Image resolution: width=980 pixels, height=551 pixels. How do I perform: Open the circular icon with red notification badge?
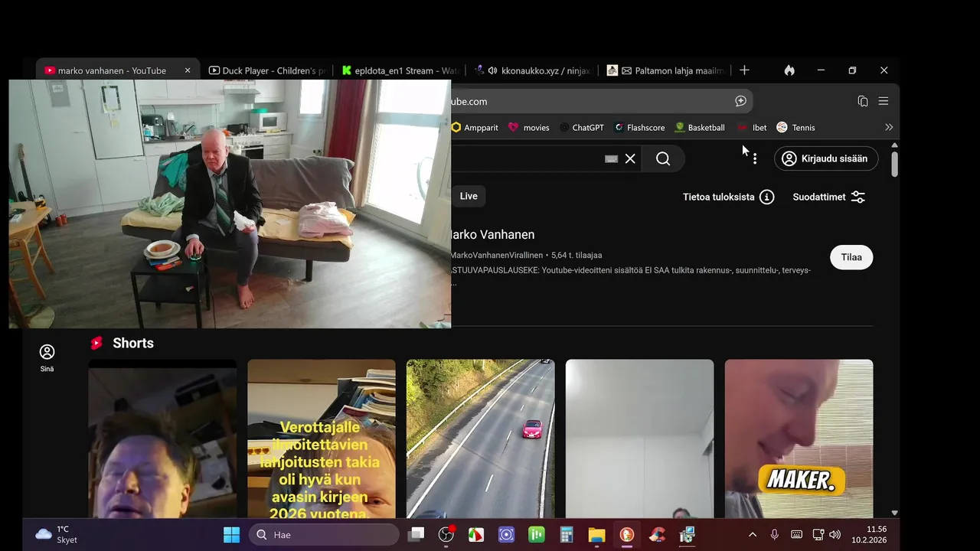tap(446, 535)
